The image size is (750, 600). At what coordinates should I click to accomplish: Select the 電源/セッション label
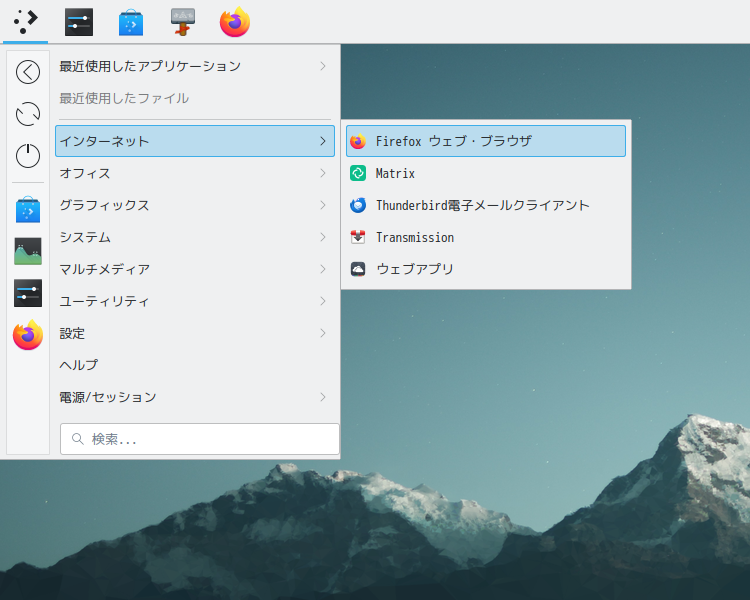pyautogui.click(x=108, y=397)
